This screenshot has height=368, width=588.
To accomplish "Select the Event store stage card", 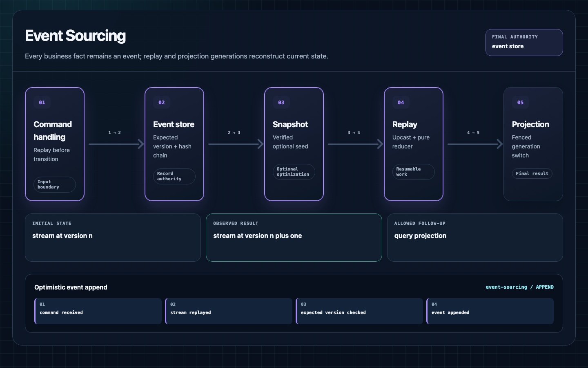I will pyautogui.click(x=174, y=144).
